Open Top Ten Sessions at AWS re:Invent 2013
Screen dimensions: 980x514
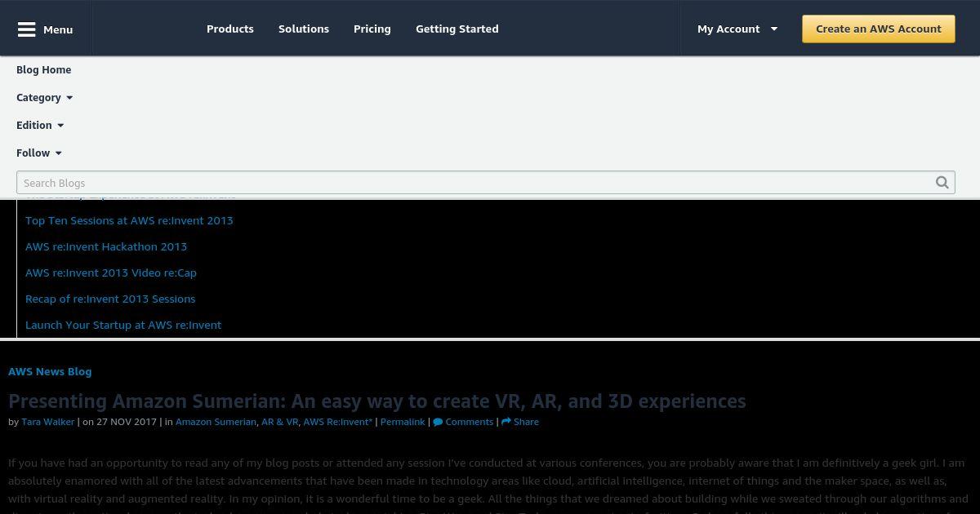click(129, 220)
